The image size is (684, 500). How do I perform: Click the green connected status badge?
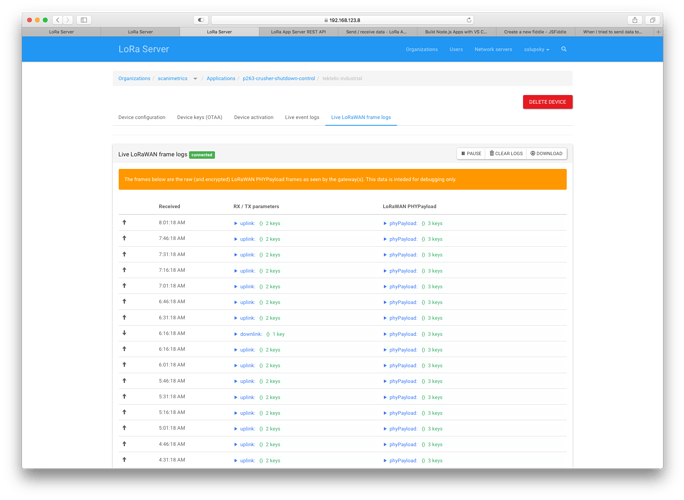click(202, 155)
